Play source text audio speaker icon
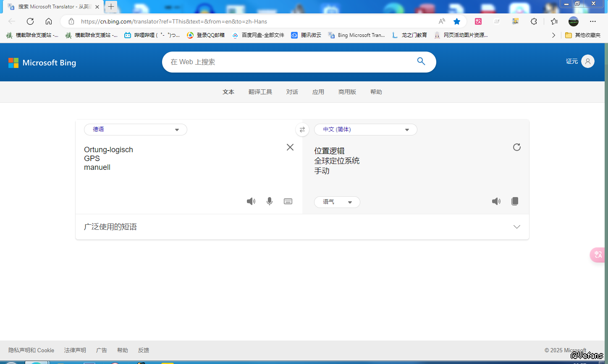 pyautogui.click(x=251, y=201)
